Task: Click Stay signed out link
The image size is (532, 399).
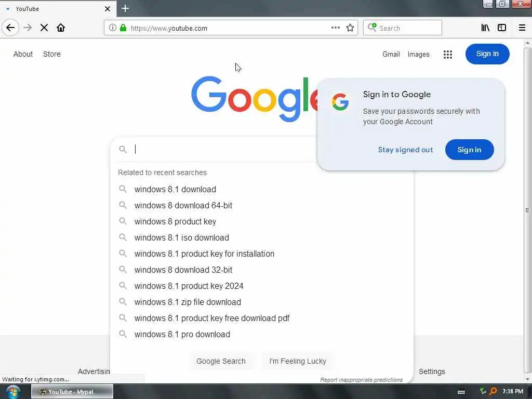Action: coord(405,150)
